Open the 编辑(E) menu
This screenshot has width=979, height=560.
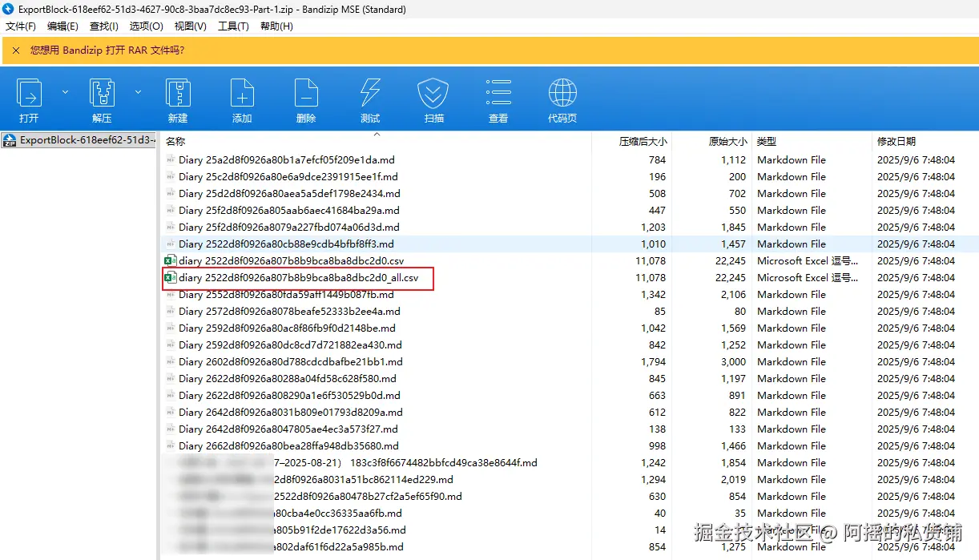(x=62, y=26)
